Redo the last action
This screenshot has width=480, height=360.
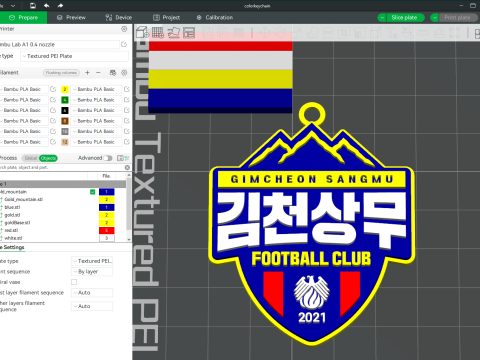(x=60, y=6)
